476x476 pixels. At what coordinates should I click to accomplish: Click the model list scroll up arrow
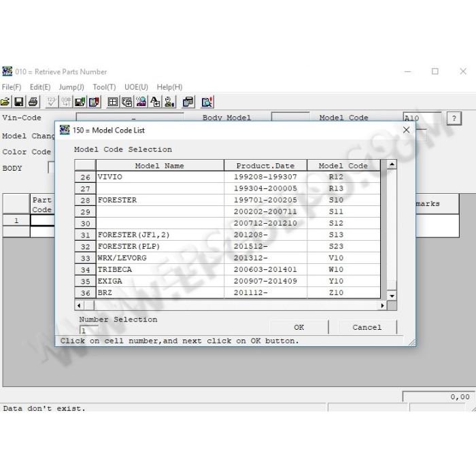click(x=392, y=165)
